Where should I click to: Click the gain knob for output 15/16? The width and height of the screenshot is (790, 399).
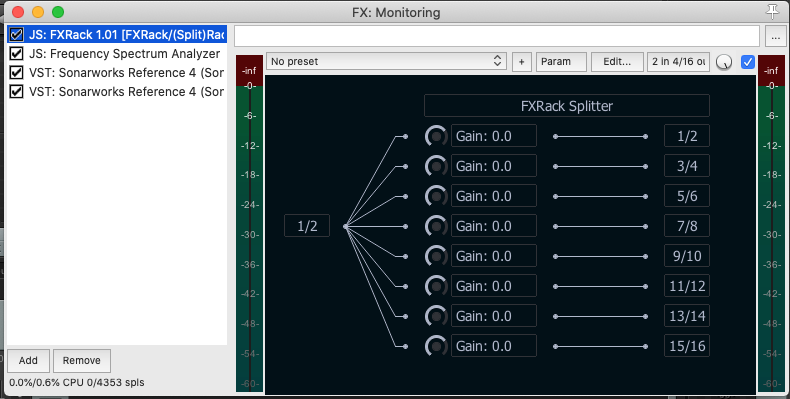436,346
